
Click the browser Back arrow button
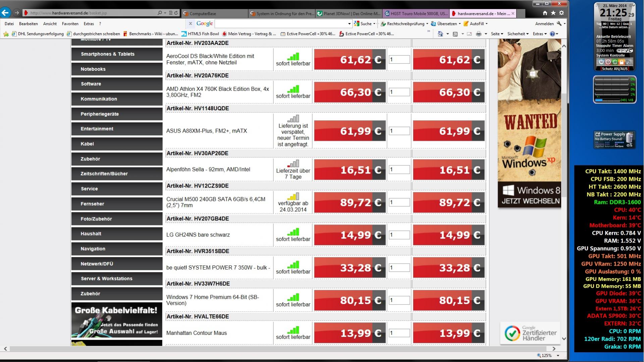tap(5, 13)
